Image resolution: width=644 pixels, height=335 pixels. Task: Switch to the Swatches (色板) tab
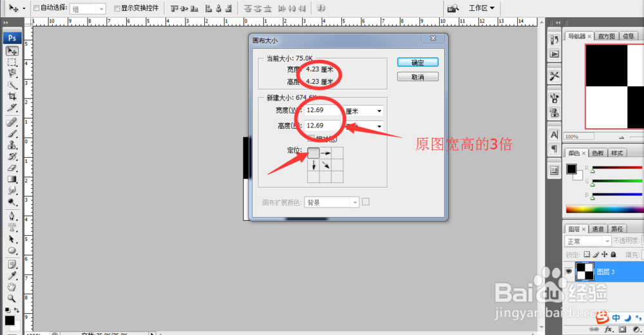(x=598, y=153)
